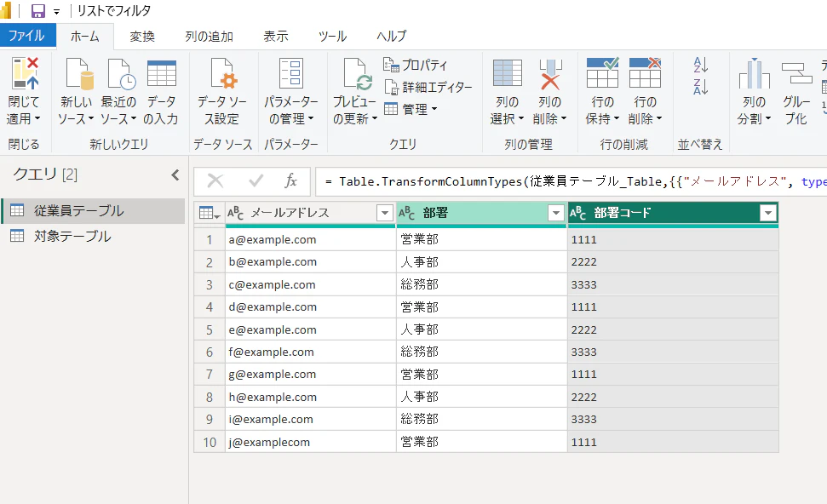Switch to the ツール tab
827x504 pixels.
[332, 37]
